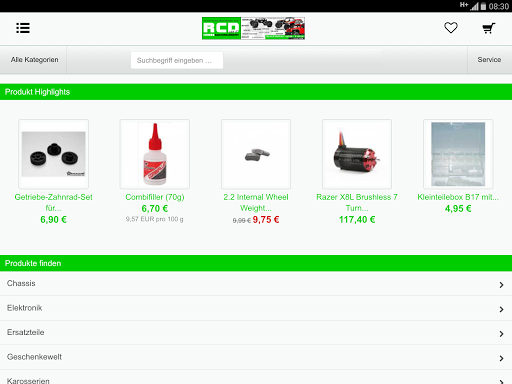This screenshot has height=384, width=512.
Task: Open the shopping cart icon
Action: click(489, 28)
